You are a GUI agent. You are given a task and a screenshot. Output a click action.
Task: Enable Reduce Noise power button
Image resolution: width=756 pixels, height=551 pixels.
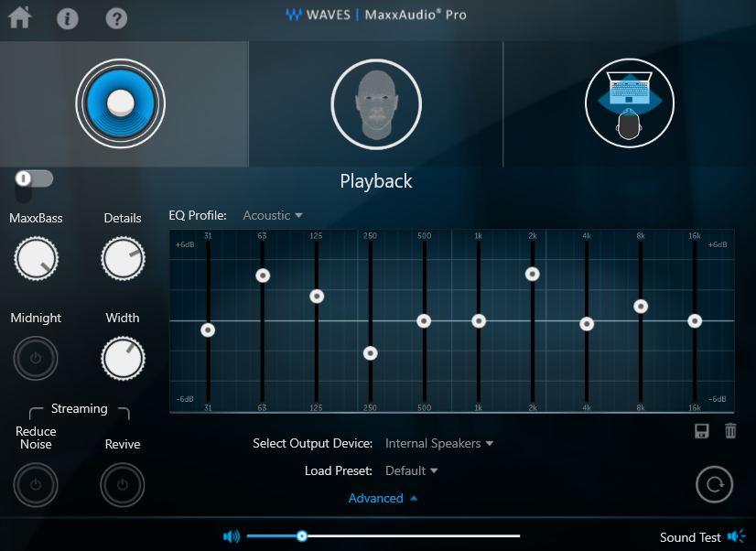(36, 485)
